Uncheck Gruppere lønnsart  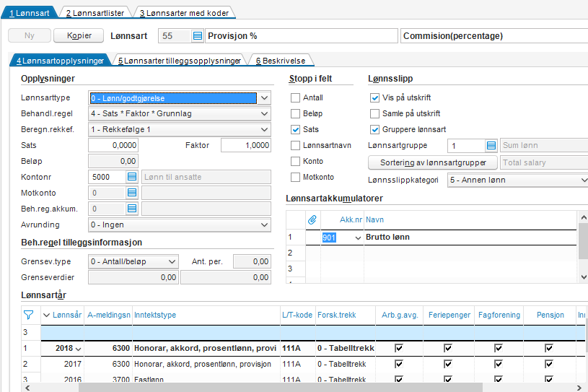[x=374, y=130]
